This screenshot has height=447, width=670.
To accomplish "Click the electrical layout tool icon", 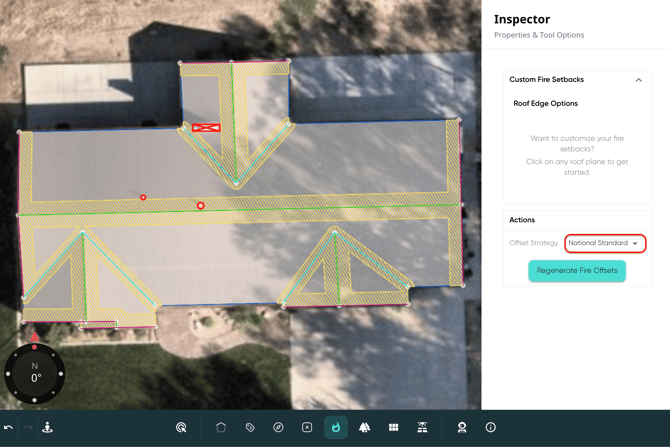I will click(422, 427).
